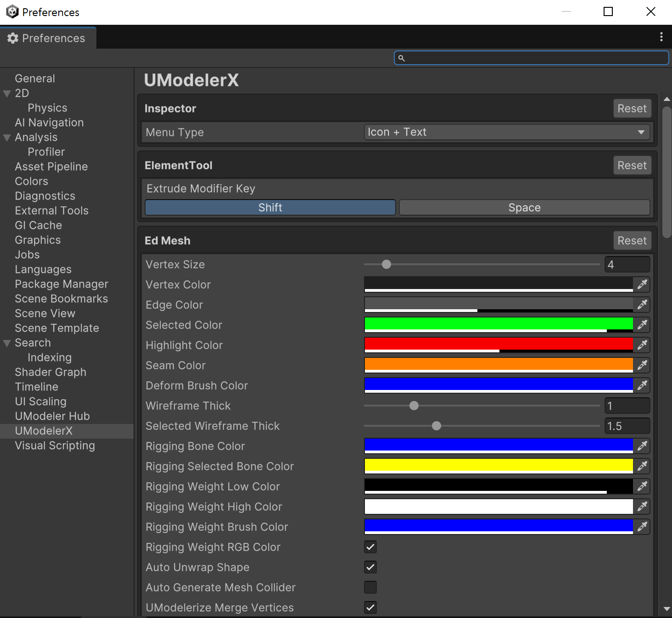Click the Vertex Color eyedropper icon

[642, 284]
